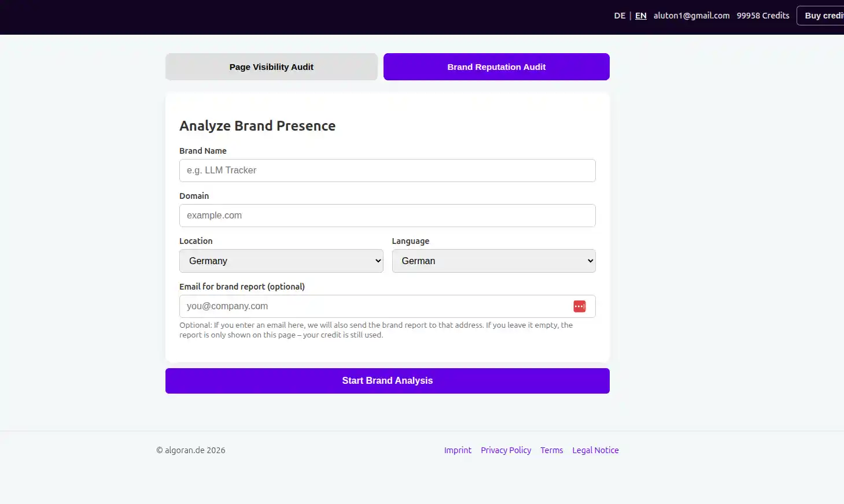This screenshot has height=504, width=844.
Task: Expand the Language dropdown showing German
Action: point(493,261)
